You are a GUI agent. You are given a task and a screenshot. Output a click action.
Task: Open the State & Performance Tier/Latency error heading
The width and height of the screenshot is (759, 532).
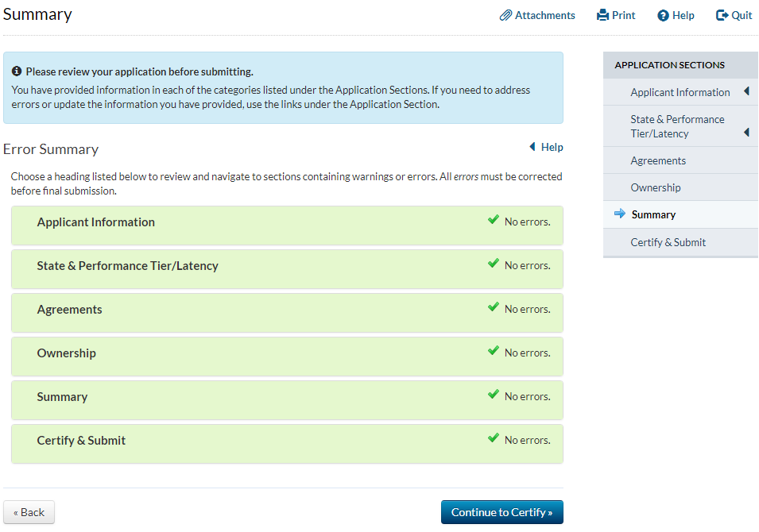pyautogui.click(x=127, y=266)
